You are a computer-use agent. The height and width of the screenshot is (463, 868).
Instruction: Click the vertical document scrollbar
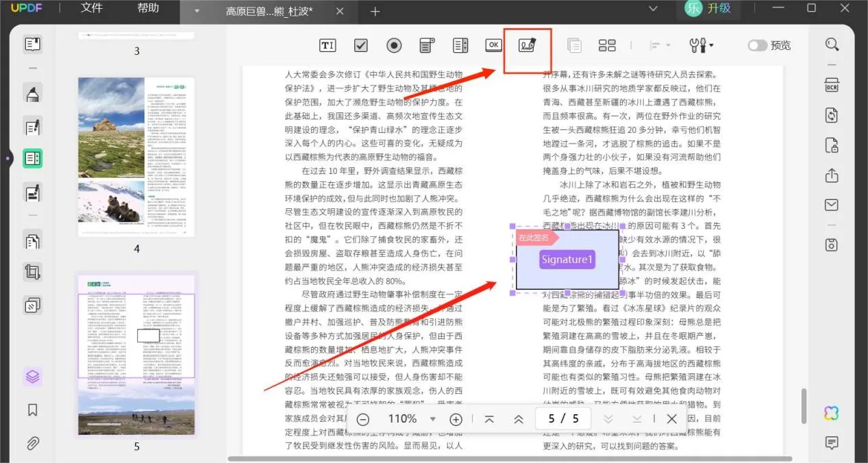click(x=804, y=407)
